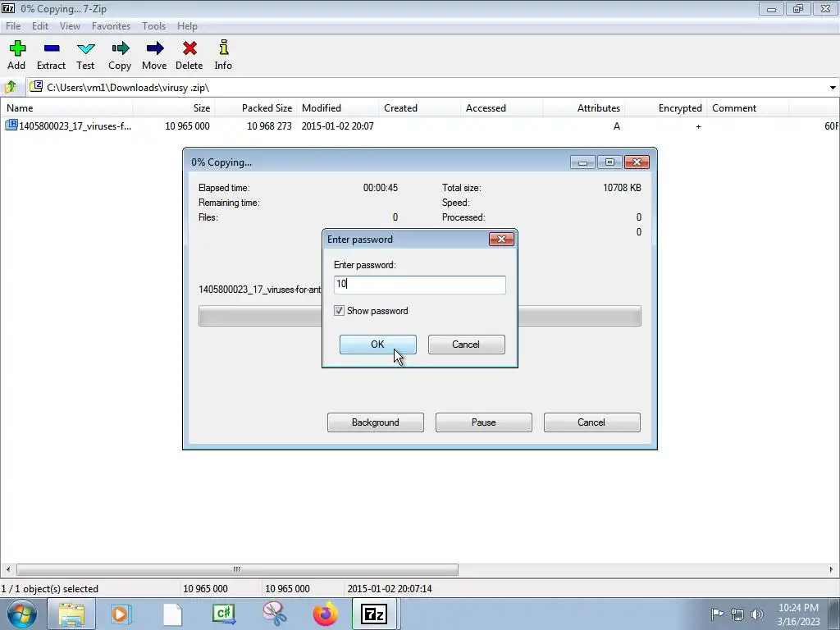Image resolution: width=840 pixels, height=630 pixels.
Task: Open the Favorites menu
Action: pyautogui.click(x=111, y=25)
